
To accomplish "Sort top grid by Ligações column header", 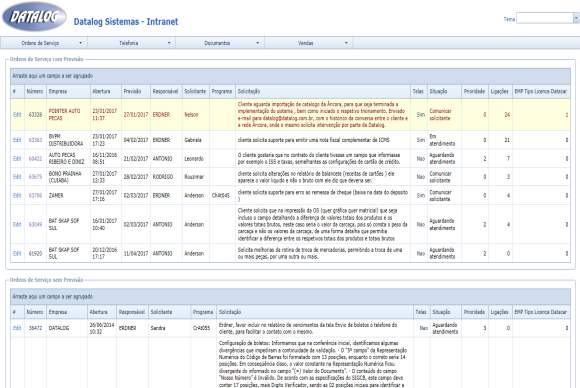I will click(x=500, y=91).
